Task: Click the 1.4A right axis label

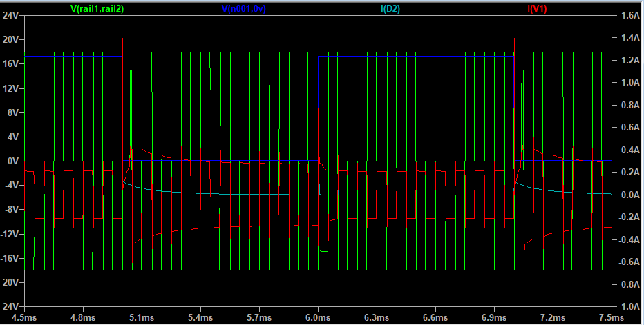Action: coord(630,38)
